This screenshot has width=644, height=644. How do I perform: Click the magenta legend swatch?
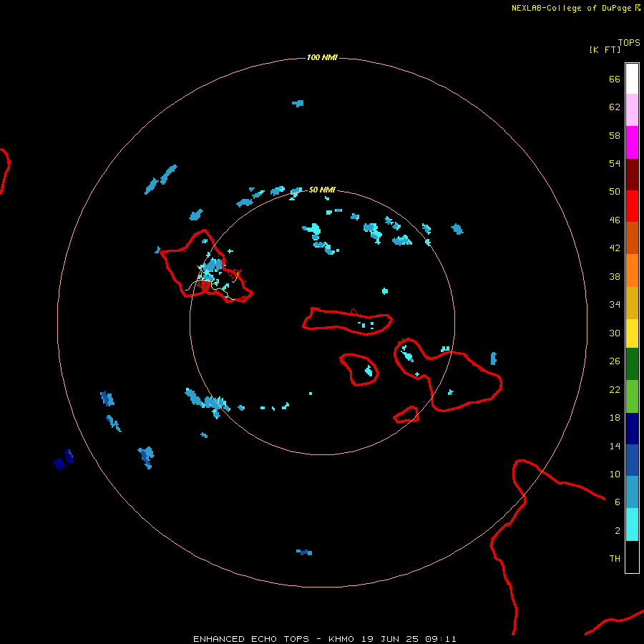point(632,142)
